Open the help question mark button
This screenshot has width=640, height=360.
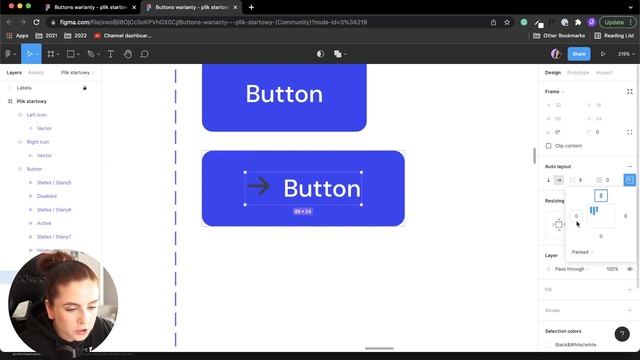click(622, 334)
